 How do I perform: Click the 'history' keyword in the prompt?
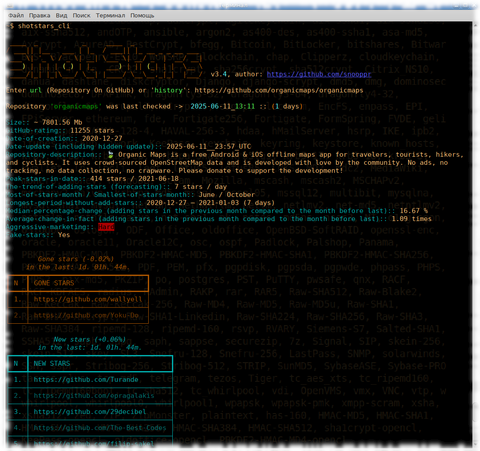point(168,90)
